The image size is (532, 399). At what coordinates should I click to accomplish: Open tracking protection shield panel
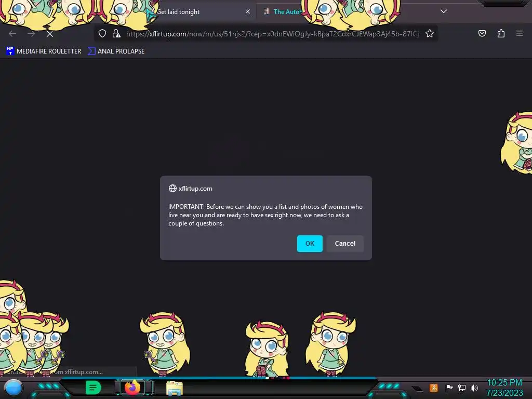(102, 33)
